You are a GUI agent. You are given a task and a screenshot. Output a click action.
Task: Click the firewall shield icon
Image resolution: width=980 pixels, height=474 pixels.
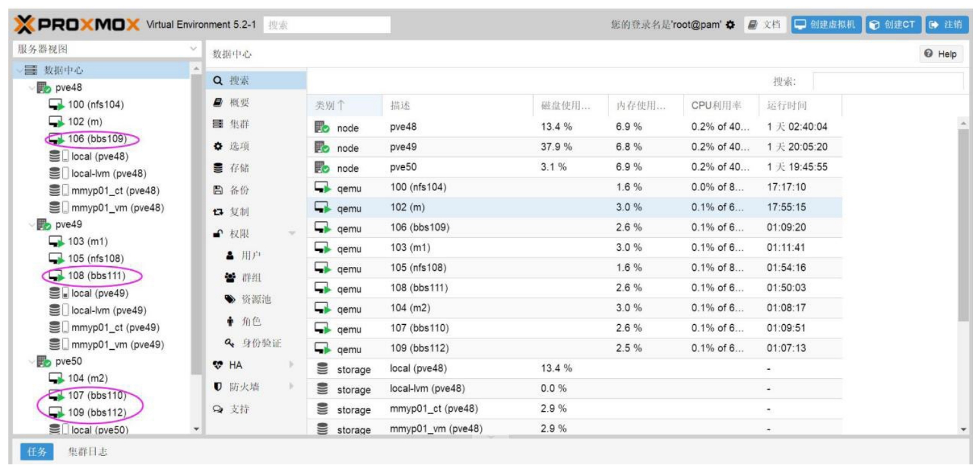click(217, 387)
